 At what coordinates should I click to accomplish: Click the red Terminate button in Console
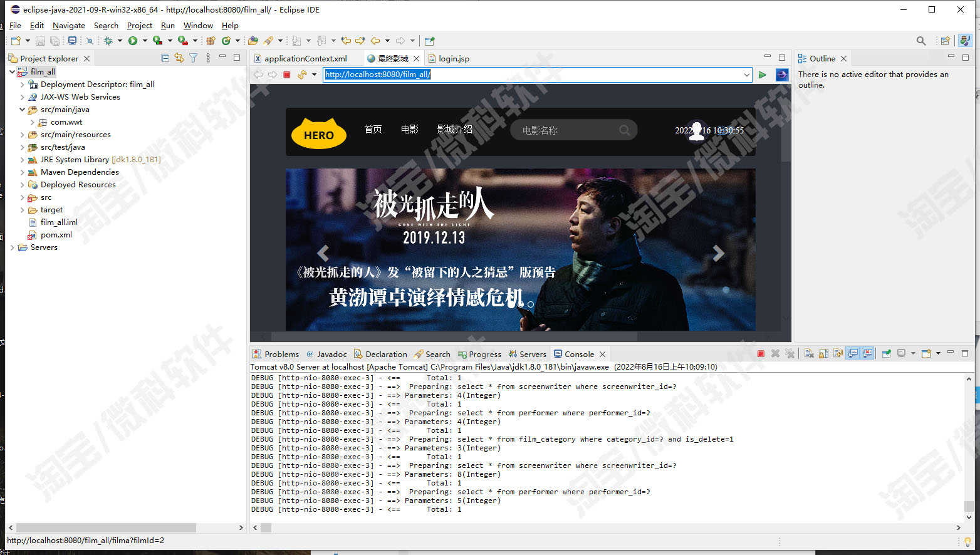click(x=761, y=354)
